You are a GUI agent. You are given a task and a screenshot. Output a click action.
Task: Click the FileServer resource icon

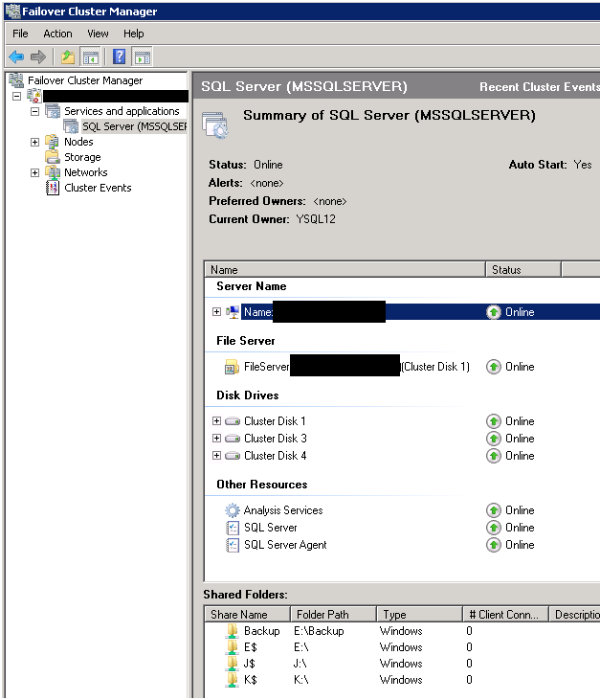point(232,367)
